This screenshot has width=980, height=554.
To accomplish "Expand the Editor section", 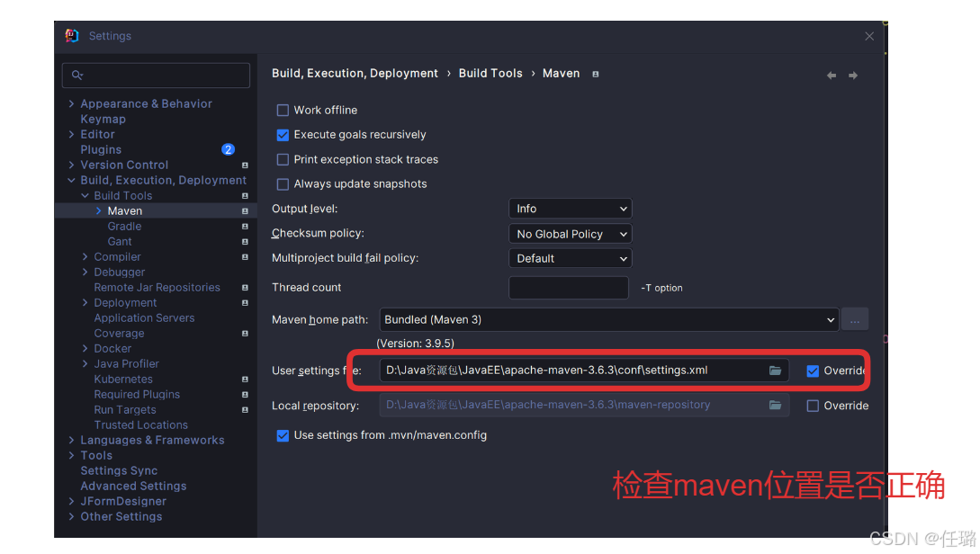I will point(71,134).
